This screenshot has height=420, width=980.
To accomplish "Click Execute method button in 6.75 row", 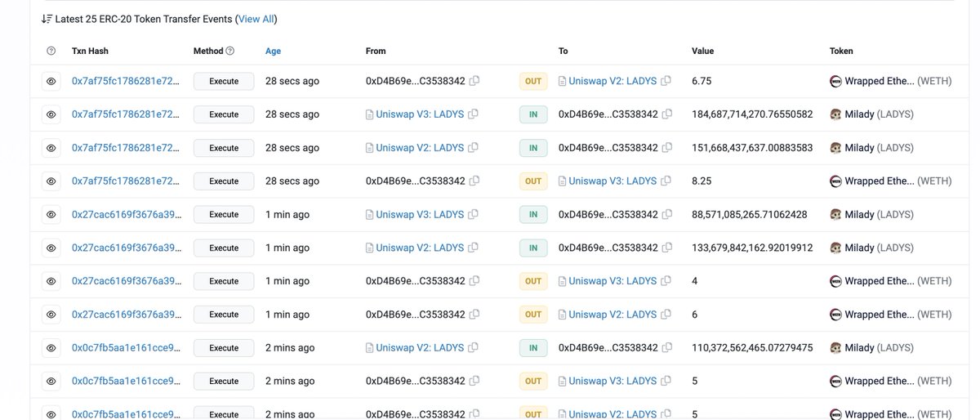I will 224,81.
